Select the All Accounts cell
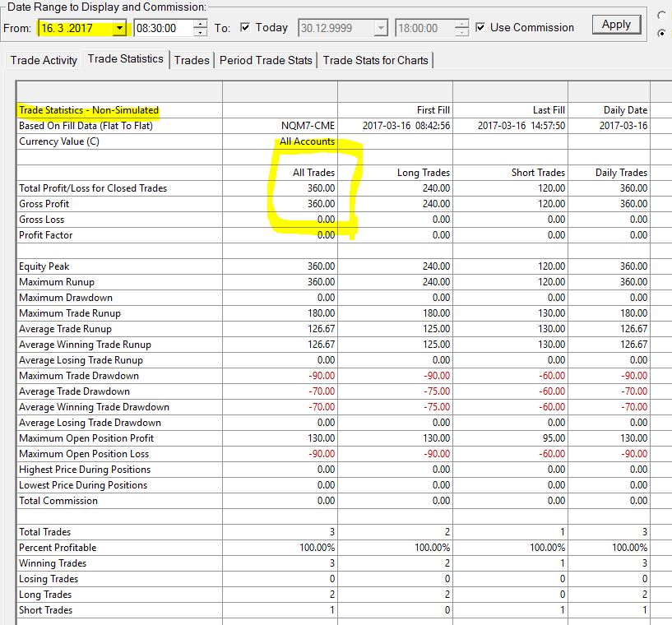This screenshot has width=672, height=625. point(307,141)
